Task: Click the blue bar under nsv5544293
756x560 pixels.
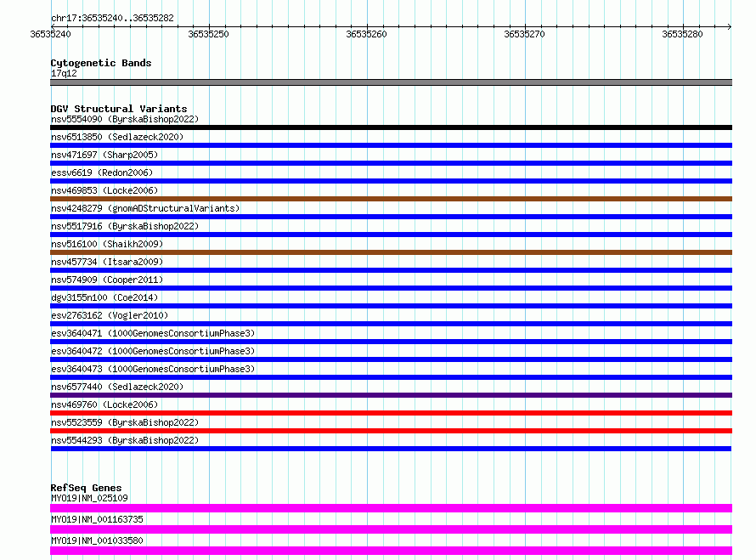Action: [x=391, y=449]
